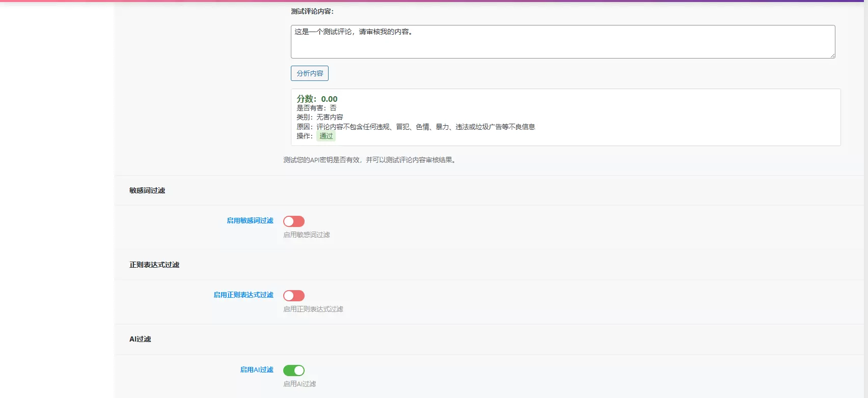Click the blue 启用正则表达式过滤 label
The image size is (868, 398).
click(243, 295)
